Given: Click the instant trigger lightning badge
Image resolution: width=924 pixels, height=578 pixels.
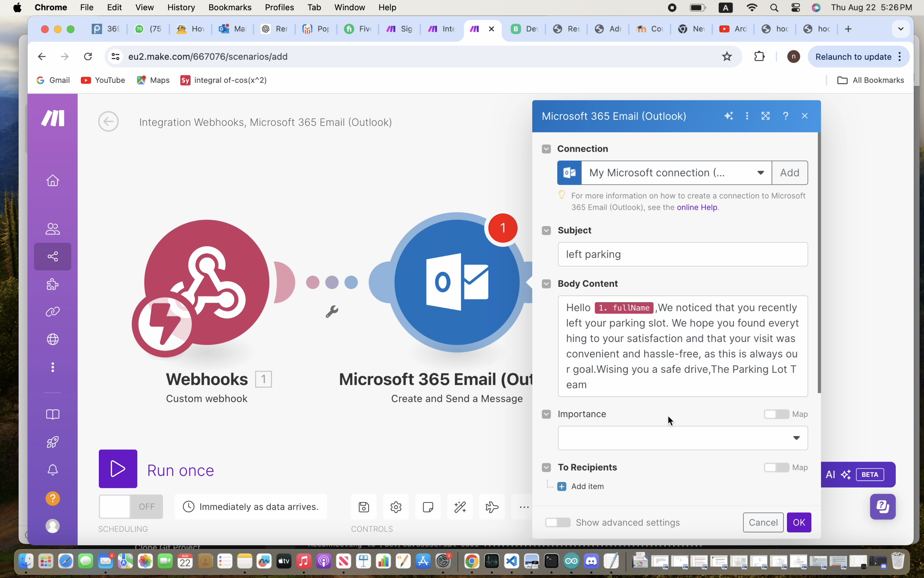Looking at the screenshot, I should (x=165, y=324).
